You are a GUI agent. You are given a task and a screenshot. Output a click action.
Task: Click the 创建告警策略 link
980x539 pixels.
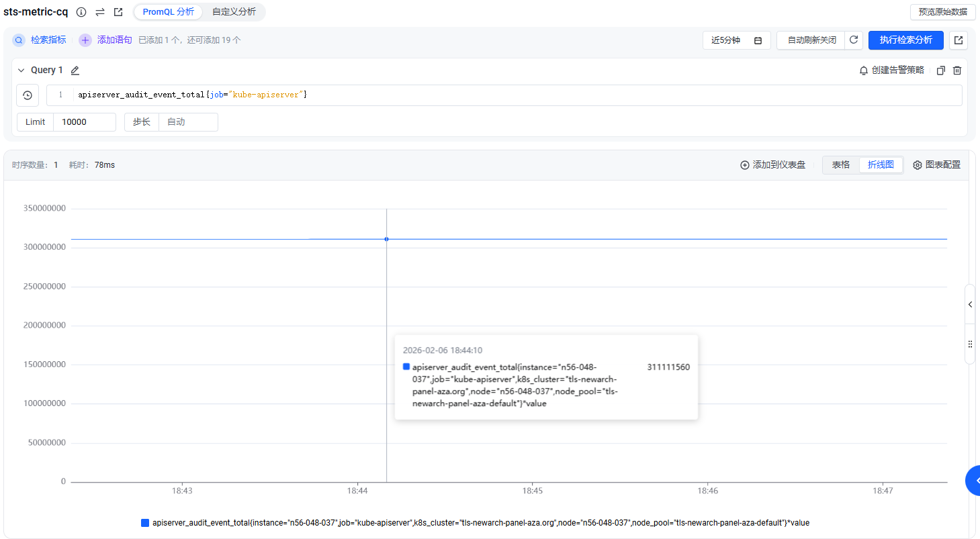pyautogui.click(x=897, y=70)
